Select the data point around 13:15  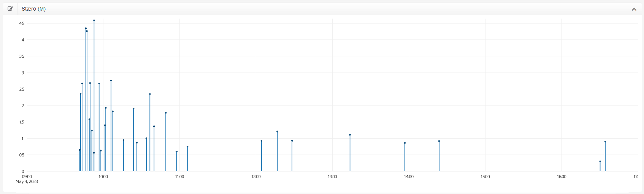pos(350,135)
